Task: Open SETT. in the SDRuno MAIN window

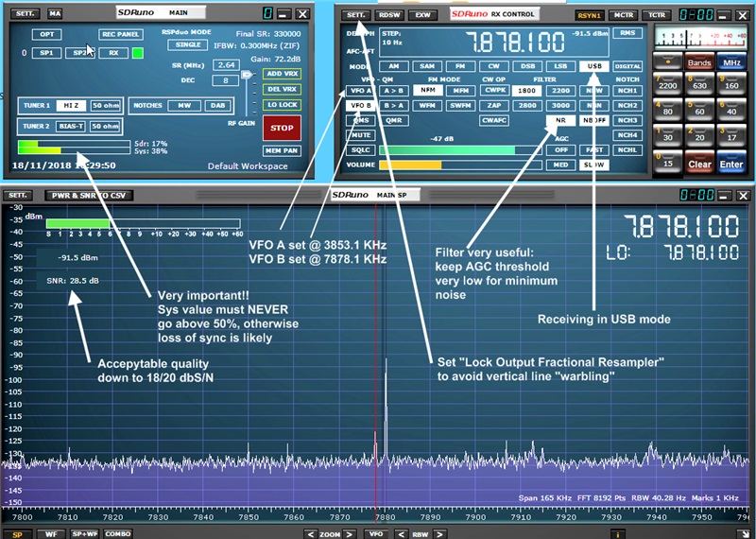Action: click(26, 13)
